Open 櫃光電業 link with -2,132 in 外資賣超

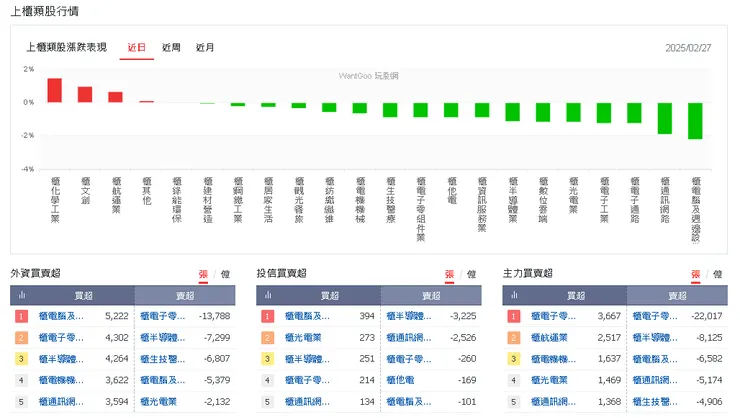(x=159, y=402)
